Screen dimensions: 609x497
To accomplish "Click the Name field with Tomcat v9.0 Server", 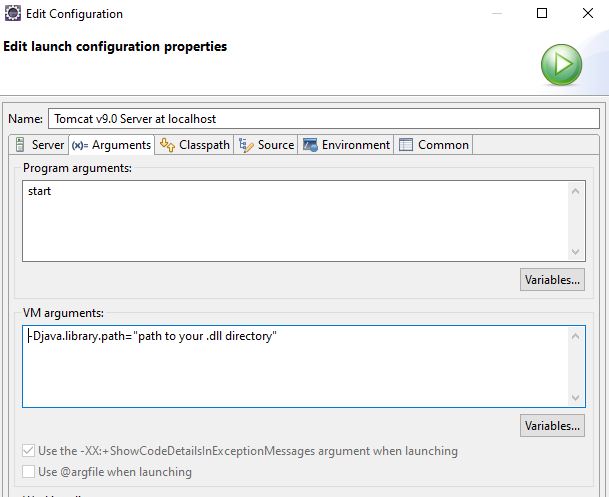I will 324,119.
